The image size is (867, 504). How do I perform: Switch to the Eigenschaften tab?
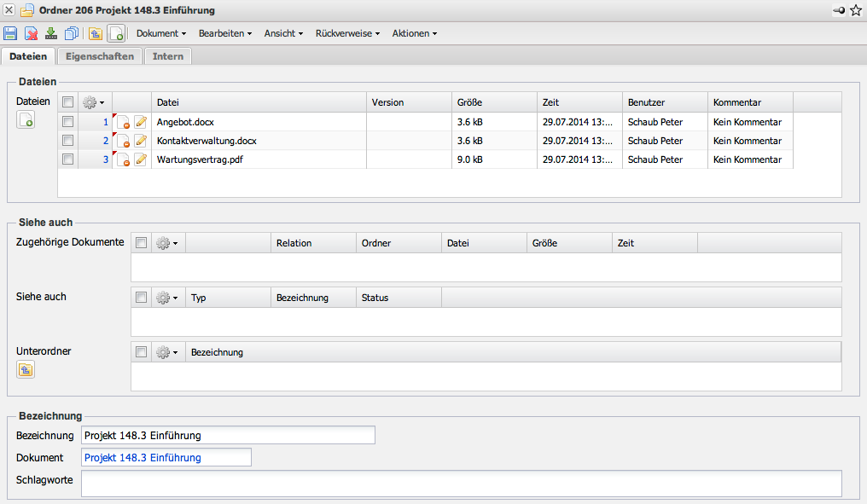pyautogui.click(x=99, y=56)
